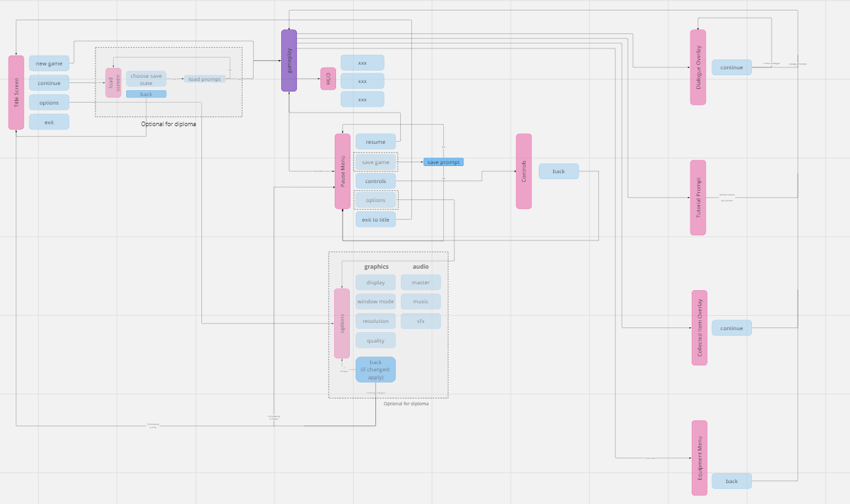Select 'back' box beside Equipment Menu

(732, 481)
